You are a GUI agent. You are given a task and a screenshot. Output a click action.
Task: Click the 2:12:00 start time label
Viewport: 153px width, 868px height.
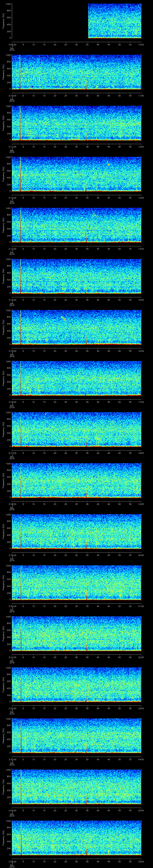coord(12,198)
